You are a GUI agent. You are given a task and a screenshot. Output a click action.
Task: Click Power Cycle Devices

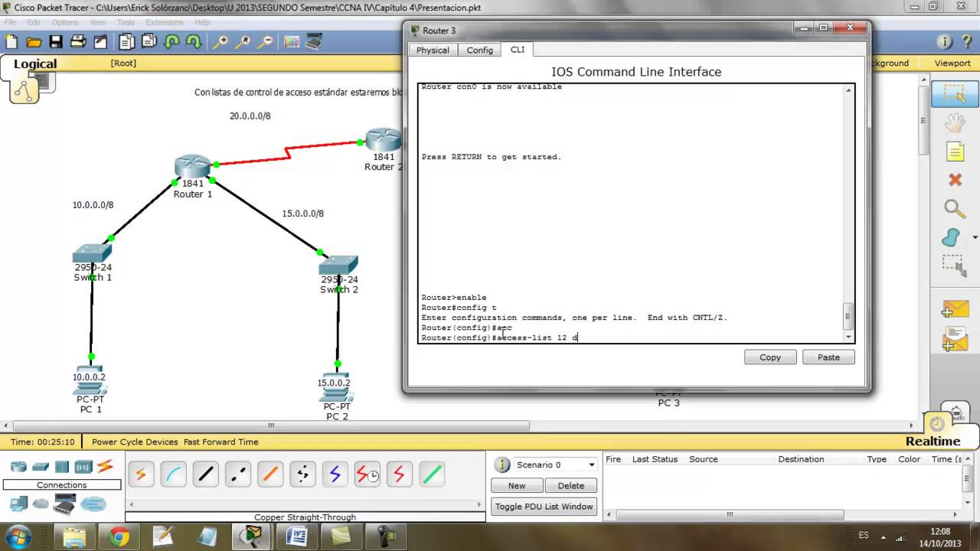[135, 442]
